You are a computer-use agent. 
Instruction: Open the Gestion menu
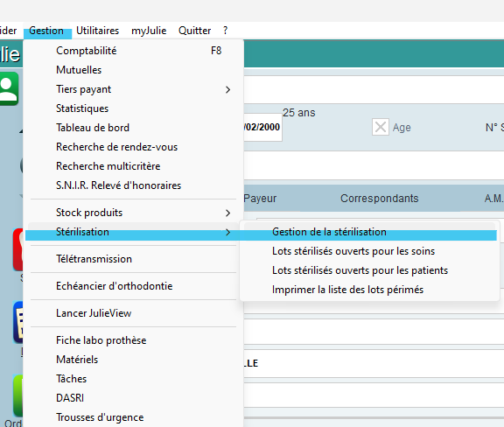pos(46,31)
